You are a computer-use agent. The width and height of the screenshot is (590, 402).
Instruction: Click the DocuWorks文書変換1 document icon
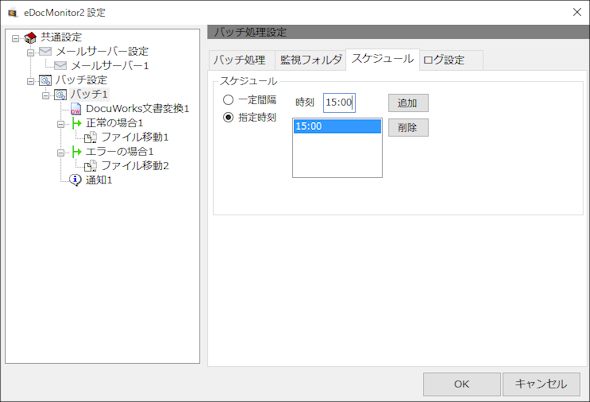point(76,109)
